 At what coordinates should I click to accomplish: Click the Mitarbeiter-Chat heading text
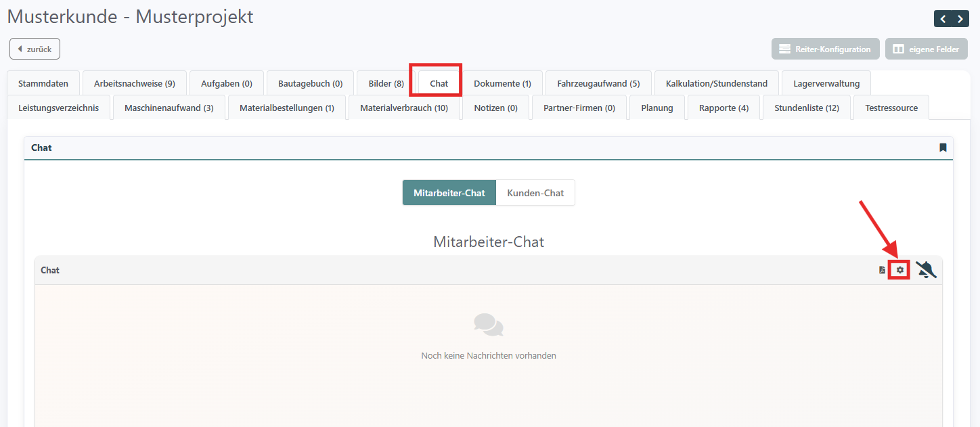[489, 242]
